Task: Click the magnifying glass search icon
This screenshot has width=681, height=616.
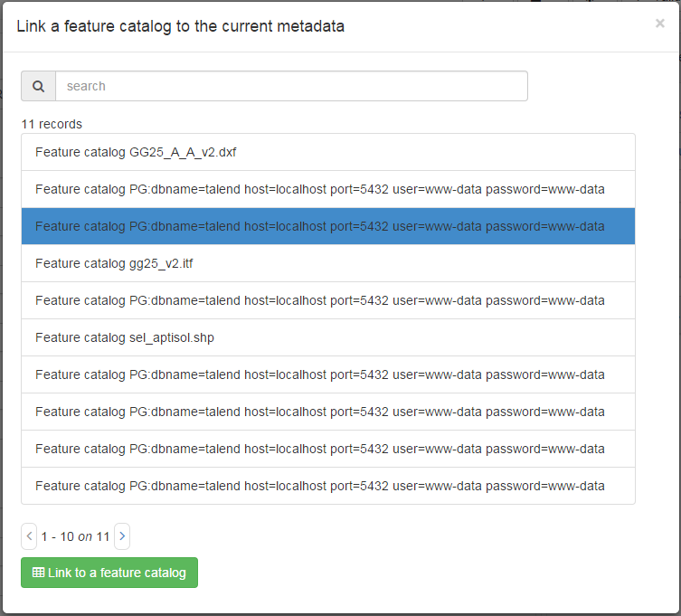Action: tap(38, 86)
